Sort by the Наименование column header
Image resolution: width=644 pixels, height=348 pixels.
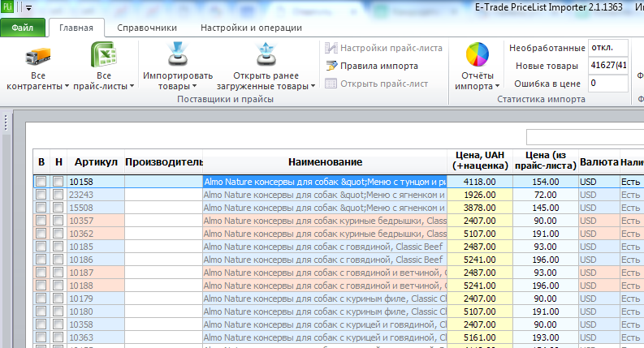(325, 162)
